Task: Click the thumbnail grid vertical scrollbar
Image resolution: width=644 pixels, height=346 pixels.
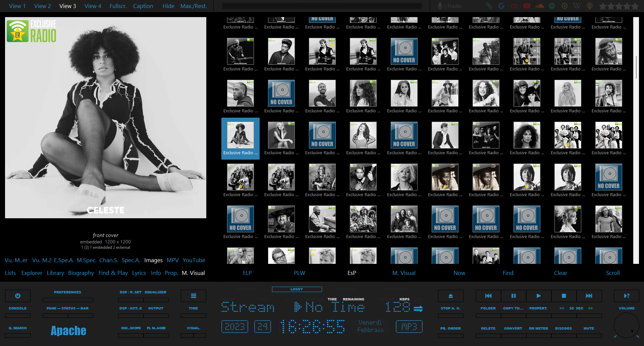Action: click(636, 67)
